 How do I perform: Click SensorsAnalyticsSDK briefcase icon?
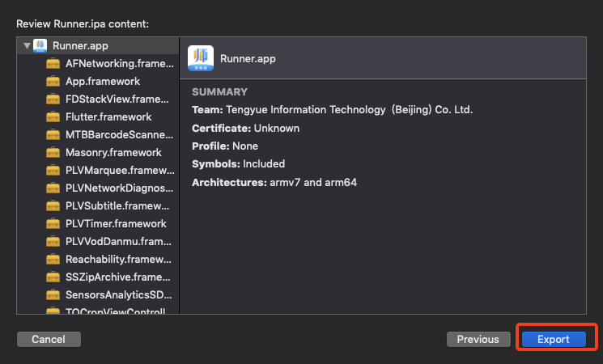tap(53, 294)
